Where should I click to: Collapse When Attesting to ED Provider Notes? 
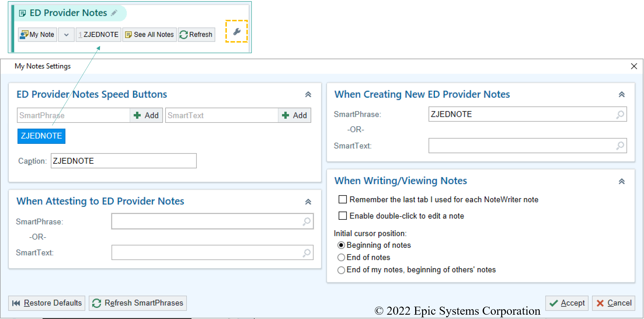coord(308,202)
